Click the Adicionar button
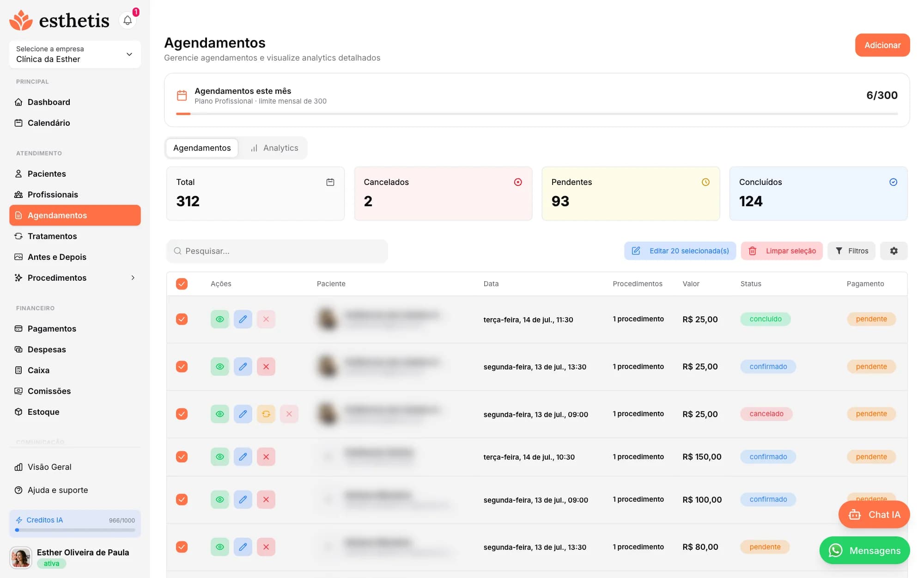The image size is (924, 578). (882, 45)
